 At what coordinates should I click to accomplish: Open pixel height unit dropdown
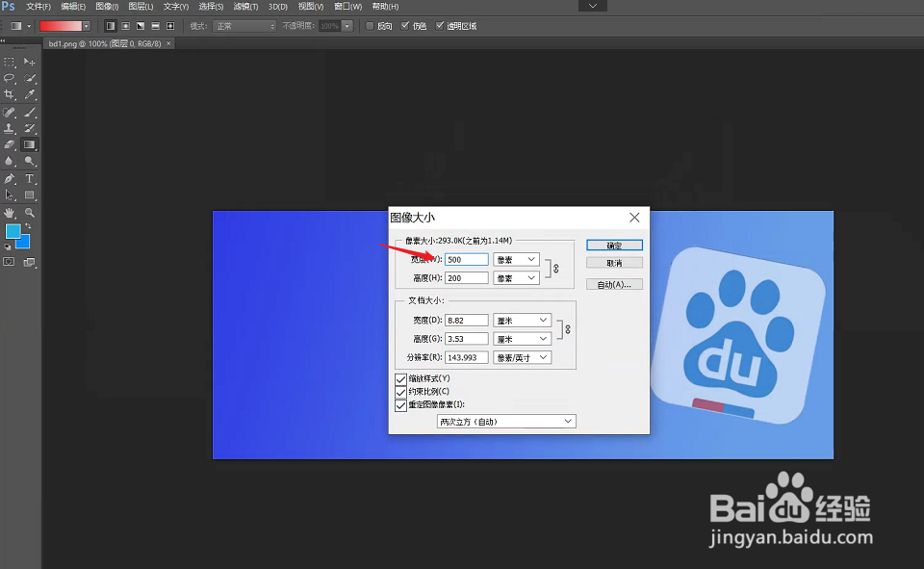click(x=516, y=277)
